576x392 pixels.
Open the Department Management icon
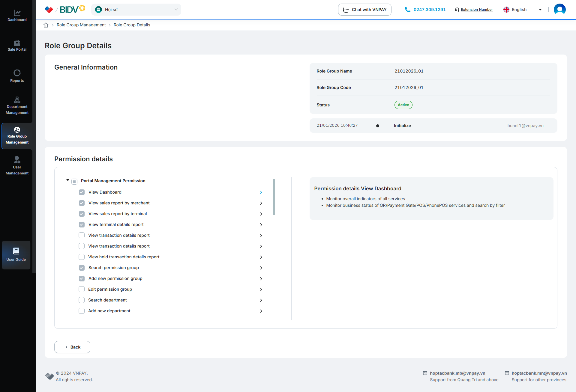pos(17,100)
